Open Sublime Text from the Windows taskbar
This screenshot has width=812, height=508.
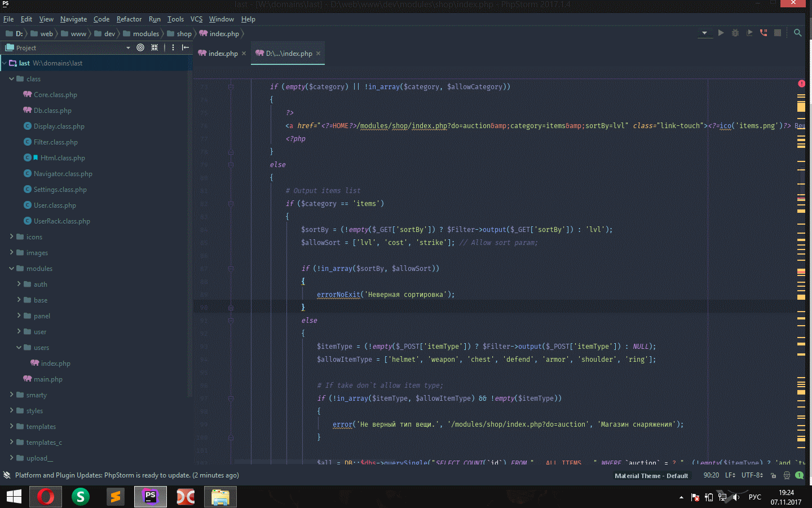pyautogui.click(x=116, y=497)
